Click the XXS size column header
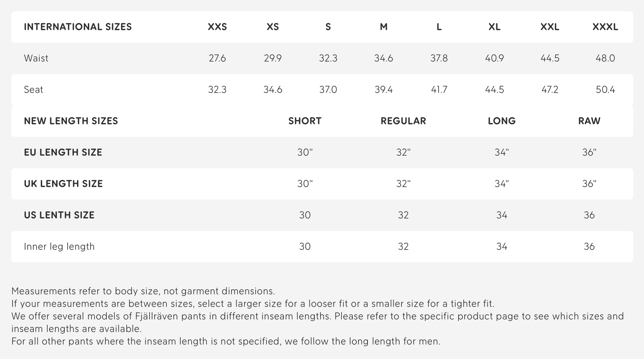This screenshot has width=644, height=359. pos(217,27)
